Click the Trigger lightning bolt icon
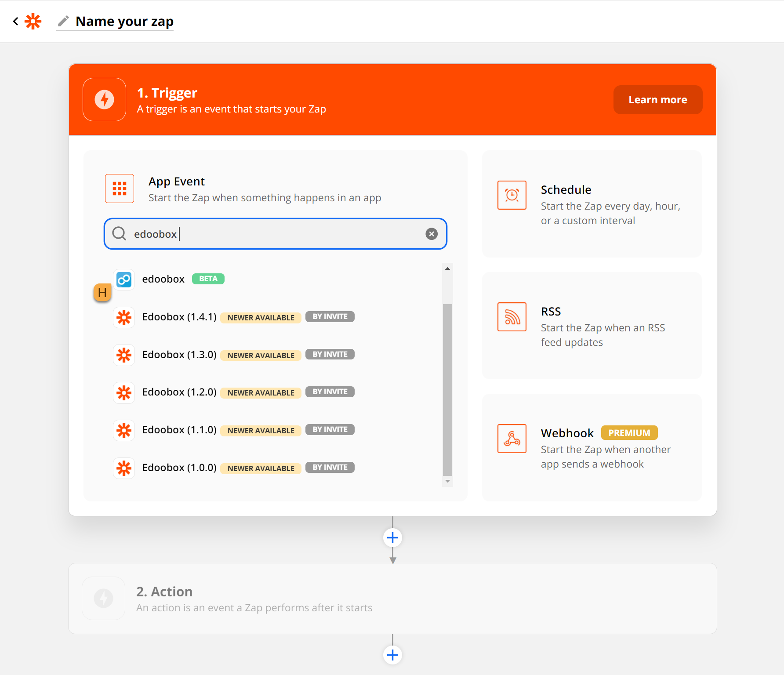Screen dimensions: 784x675 tap(105, 99)
